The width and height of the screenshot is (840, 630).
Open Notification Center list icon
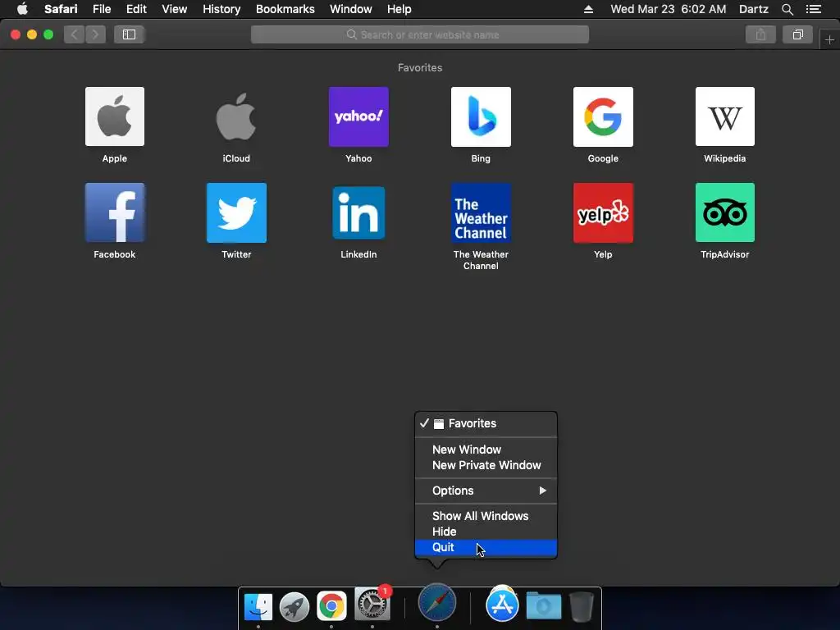click(814, 9)
